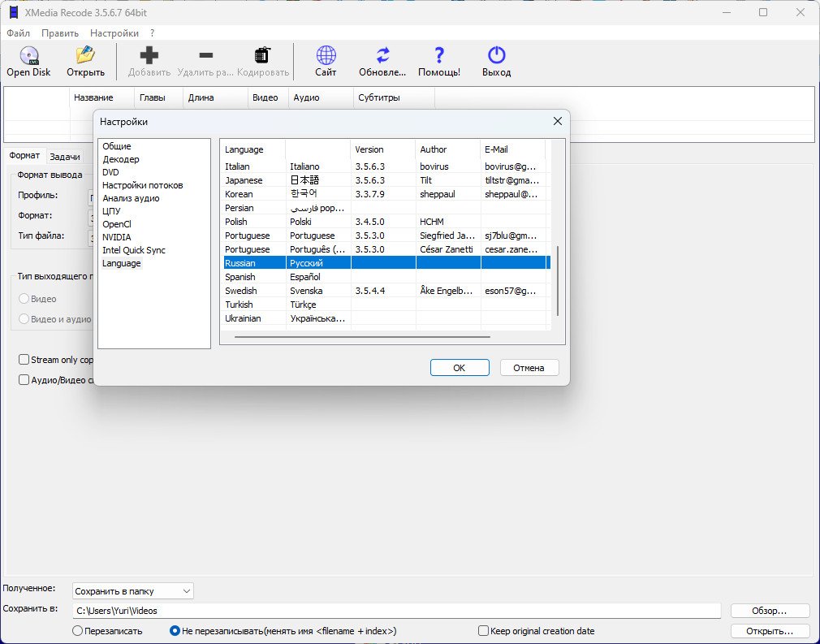The width and height of the screenshot is (820, 644).
Task: Select the Spanish language row
Action: [386, 277]
